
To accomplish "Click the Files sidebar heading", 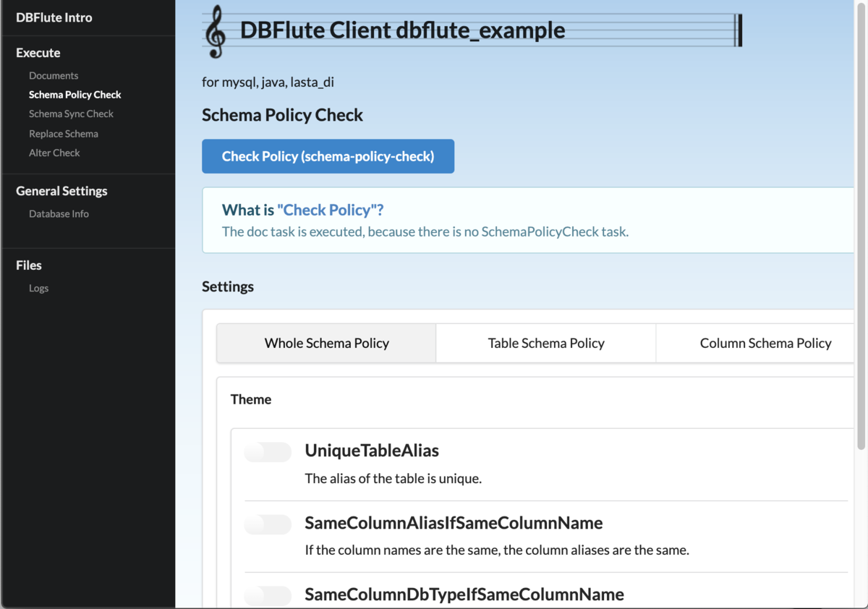I will [x=29, y=265].
